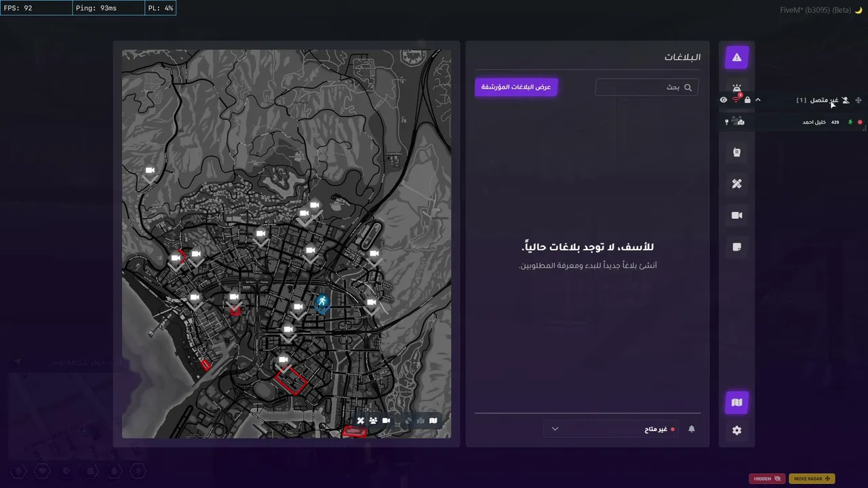Click the blue pedestrian marker on the map
This screenshot has height=488, width=868.
(x=322, y=302)
